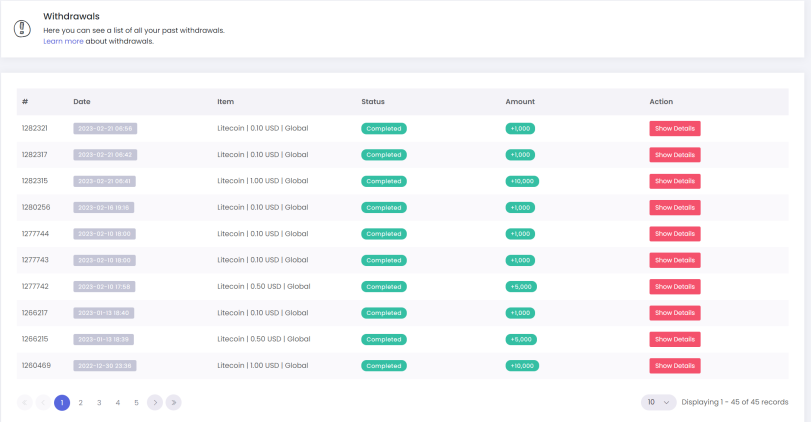Click withdrawal ID 1277743

coord(35,260)
